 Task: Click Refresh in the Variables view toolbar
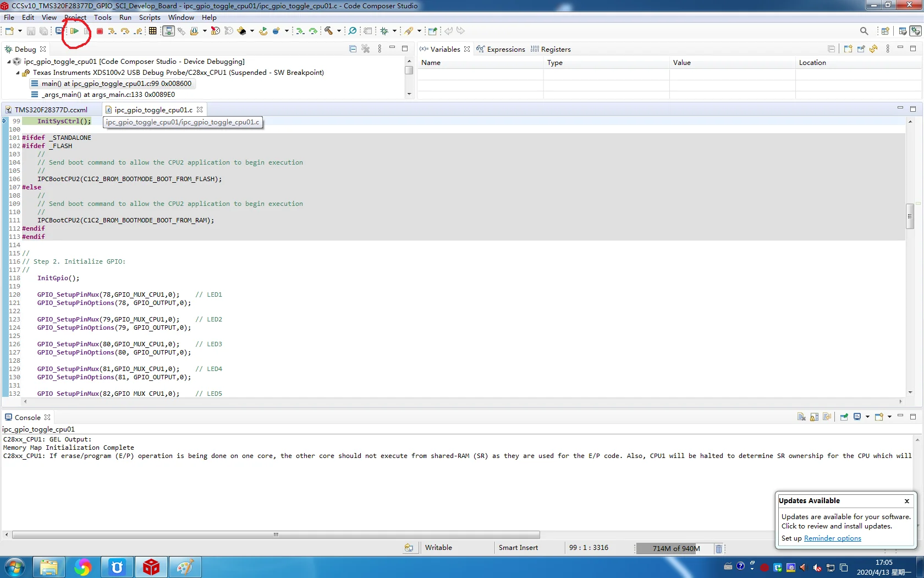(x=874, y=49)
